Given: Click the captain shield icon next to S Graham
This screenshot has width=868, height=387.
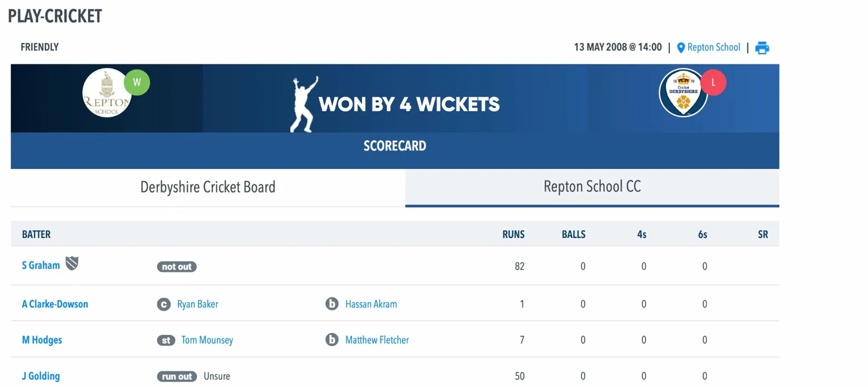Looking at the screenshot, I should [x=71, y=265].
